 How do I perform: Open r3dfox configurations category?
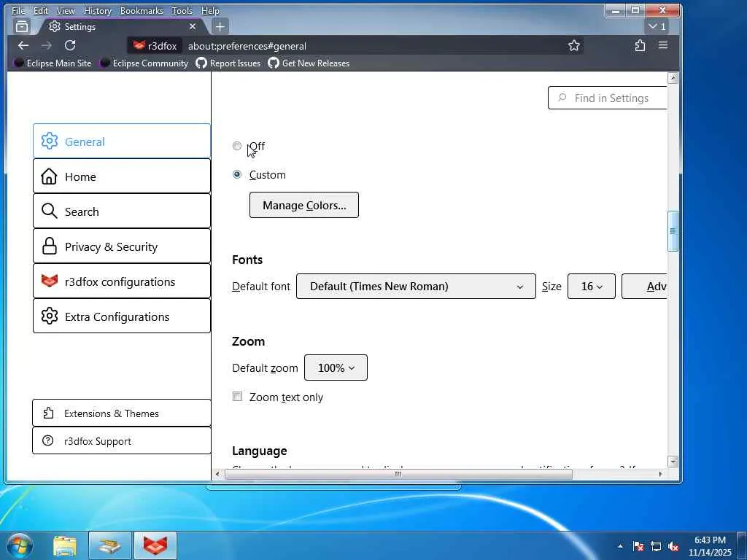[x=122, y=281]
